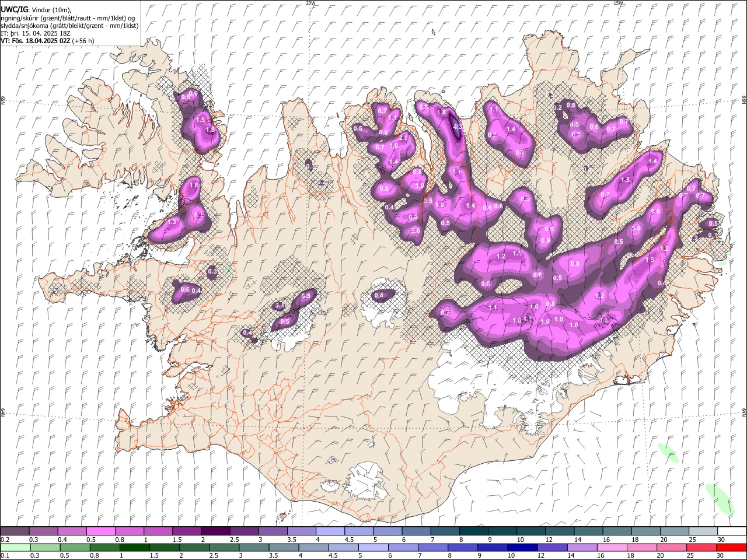Select the lower legend swatch starting at 0.3
The width and height of the screenshot is (747, 560).
pyautogui.click(x=46, y=547)
